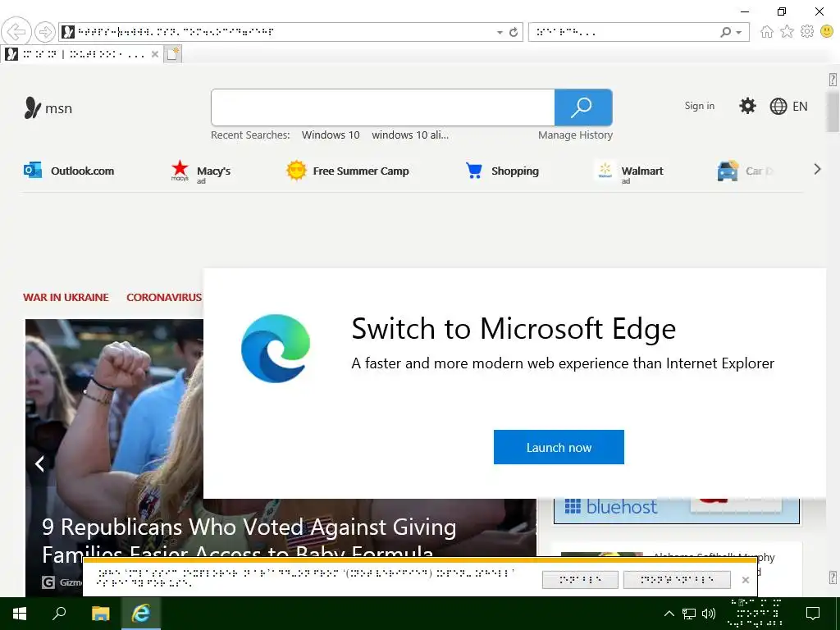This screenshot has width=840, height=630.
Task: Click the second button in notification bar
Action: 677,580
